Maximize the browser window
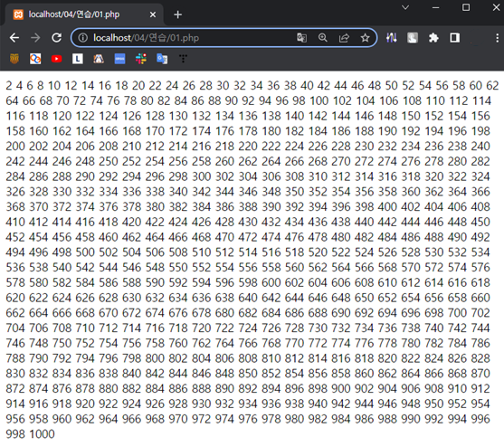504x447 pixels. (x=466, y=7)
